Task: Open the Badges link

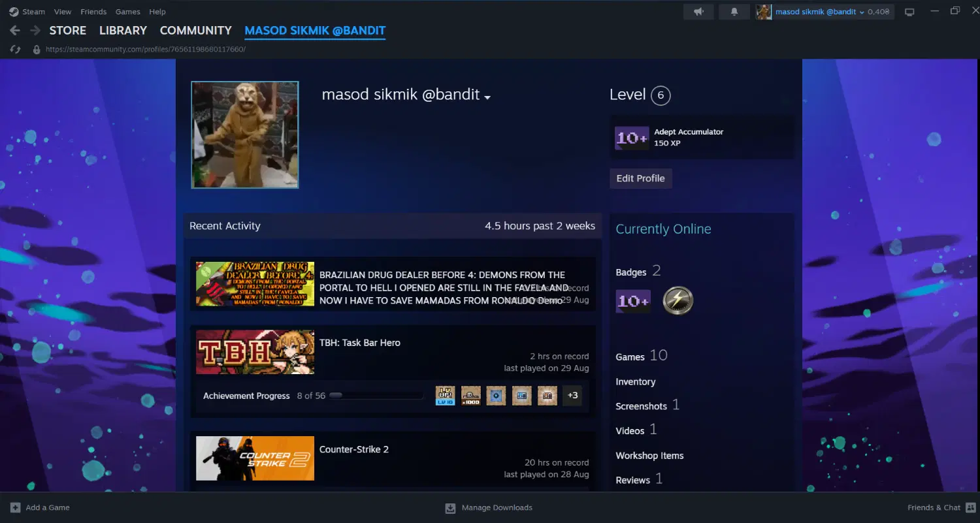Action: pyautogui.click(x=631, y=272)
